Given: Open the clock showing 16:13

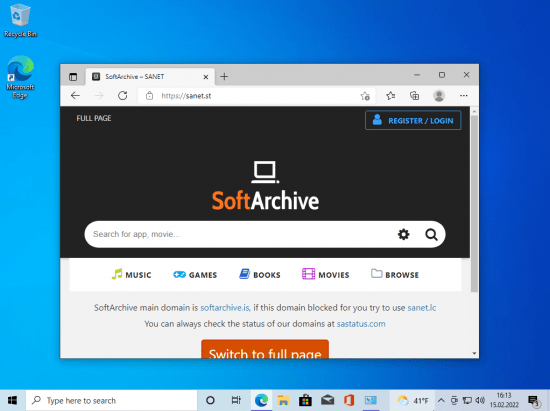Looking at the screenshot, I should pyautogui.click(x=504, y=400).
